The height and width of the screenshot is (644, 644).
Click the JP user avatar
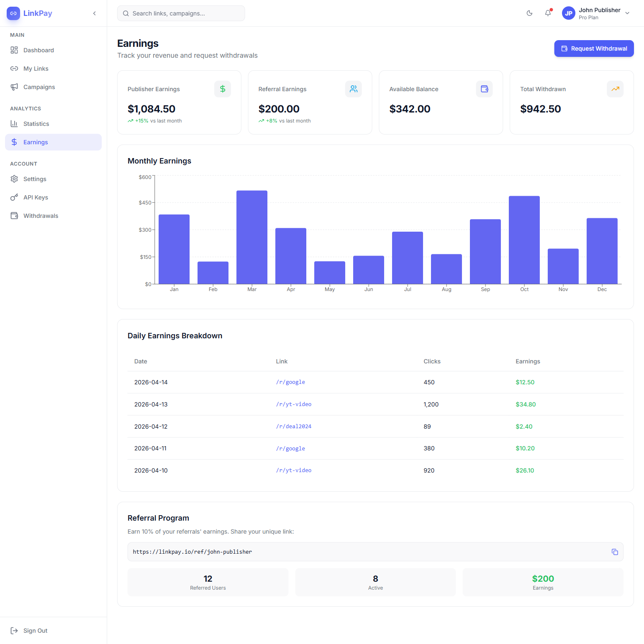click(x=569, y=13)
